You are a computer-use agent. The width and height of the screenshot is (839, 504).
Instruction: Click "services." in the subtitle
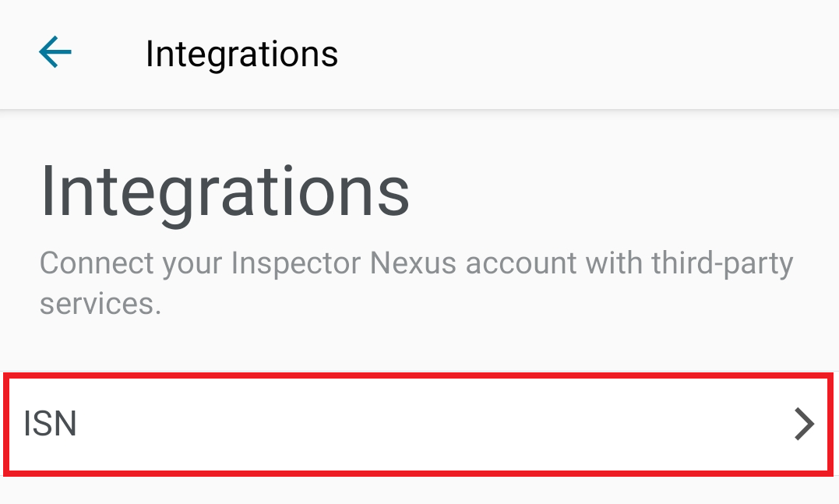(100, 302)
